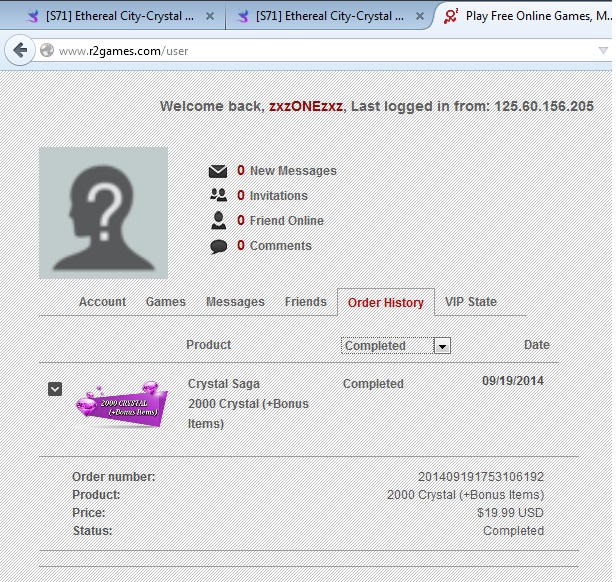Select the Order History tab
Image resolution: width=616 pixels, height=582 pixels.
(x=385, y=303)
